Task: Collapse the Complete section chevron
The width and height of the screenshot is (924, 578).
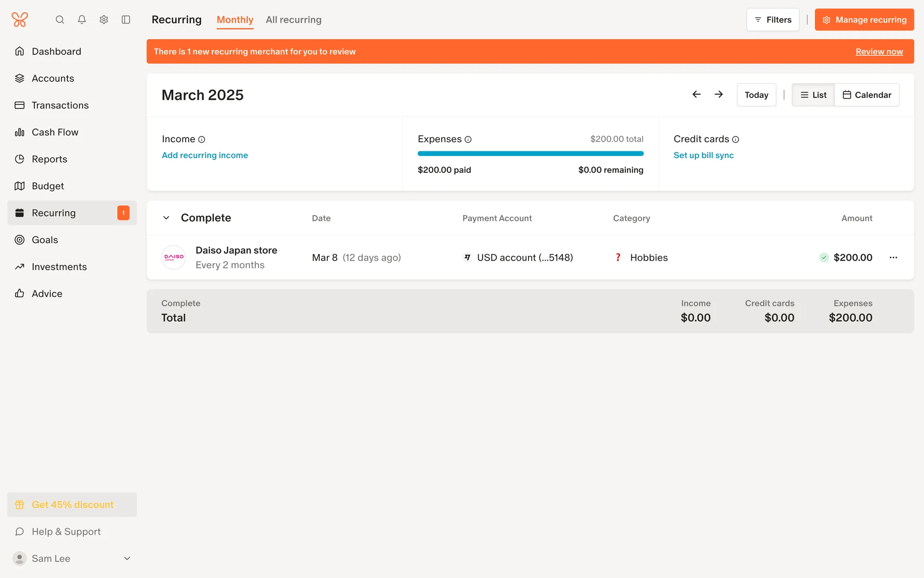Action: coord(166,218)
